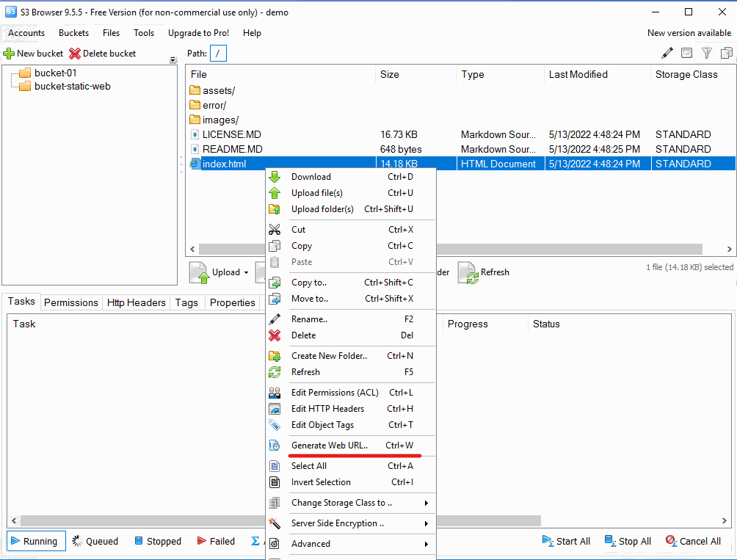Open the bucket toolbar overflow dropdown

coord(173,59)
